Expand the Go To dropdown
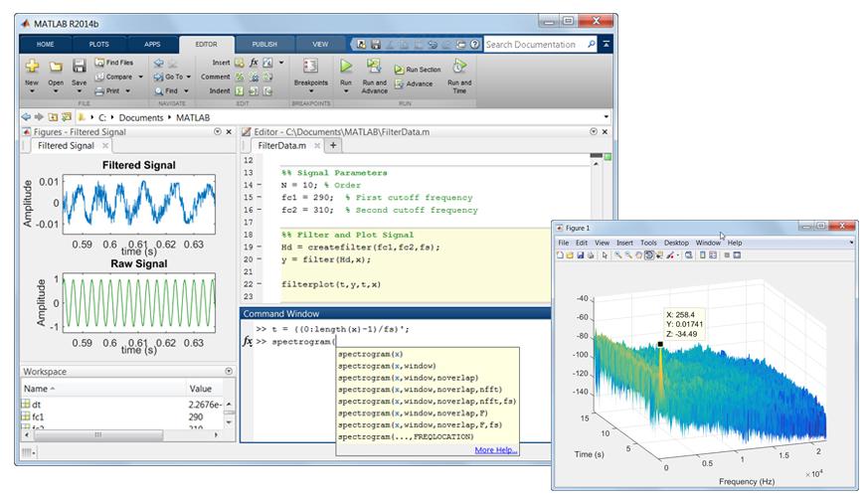 [189, 77]
